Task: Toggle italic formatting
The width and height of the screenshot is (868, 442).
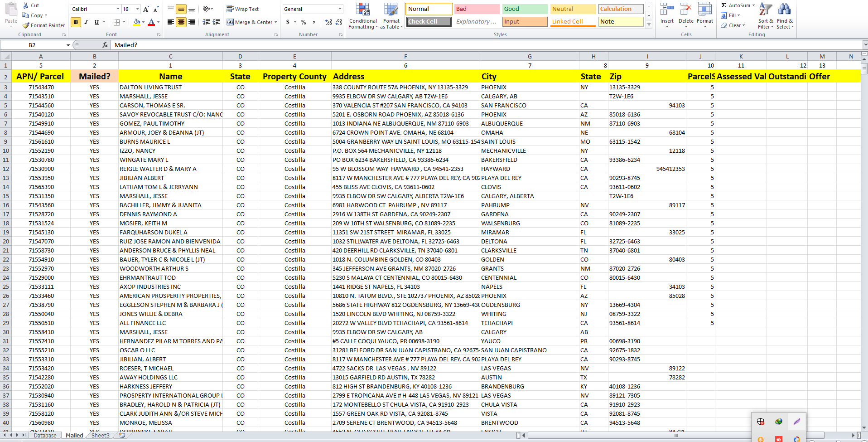Action: (86, 22)
